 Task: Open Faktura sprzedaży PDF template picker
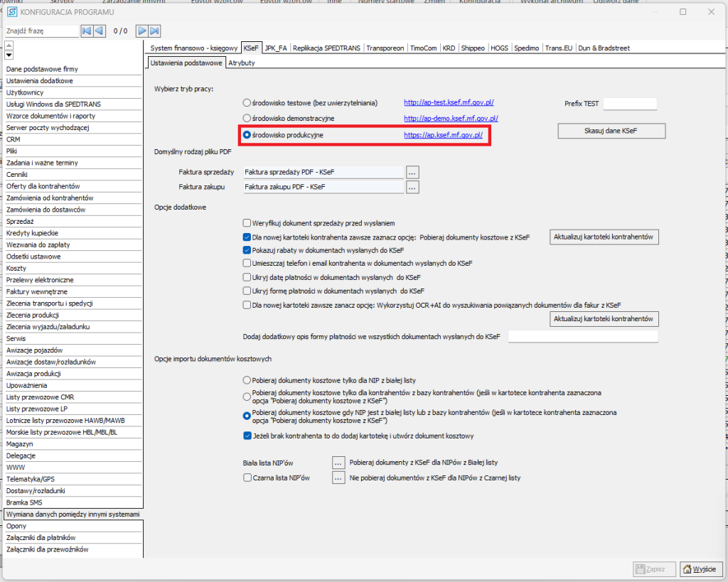(412, 172)
